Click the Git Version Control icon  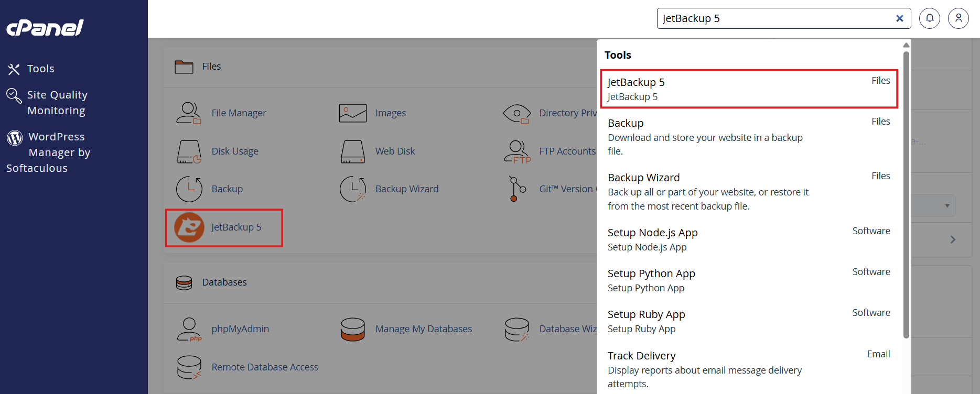point(518,189)
